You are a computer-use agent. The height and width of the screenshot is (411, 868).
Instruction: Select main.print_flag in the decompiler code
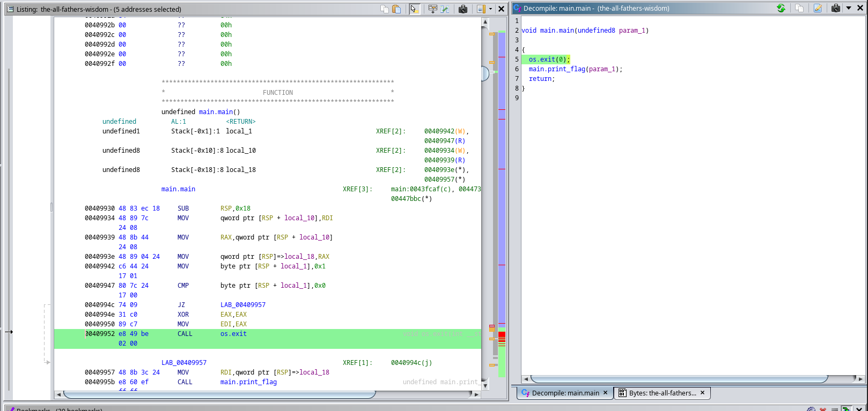coord(557,69)
